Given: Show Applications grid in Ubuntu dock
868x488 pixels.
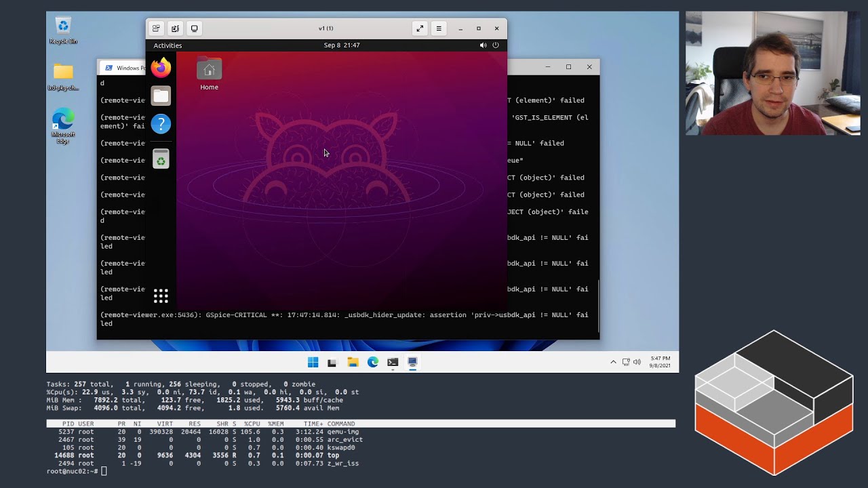Looking at the screenshot, I should click(161, 296).
